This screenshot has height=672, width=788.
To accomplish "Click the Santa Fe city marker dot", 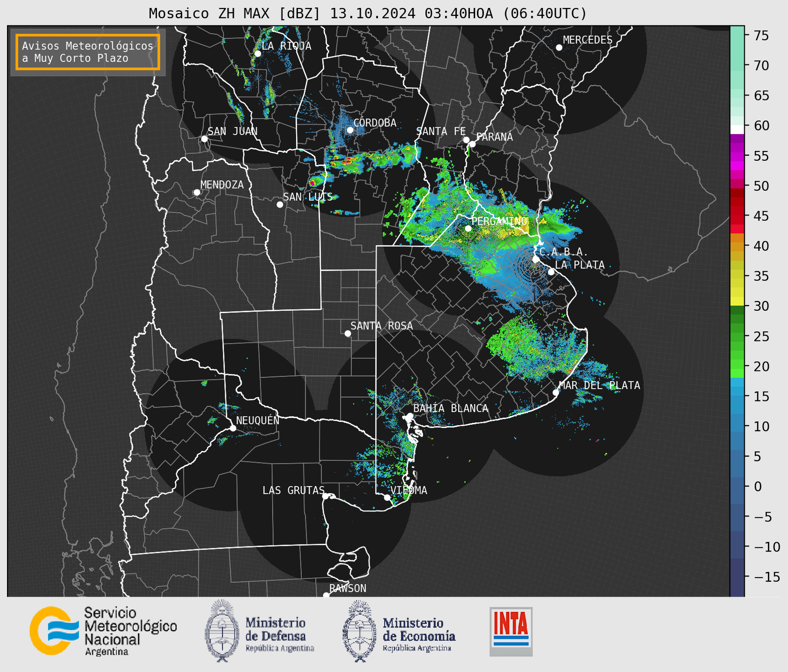I will pos(466,140).
